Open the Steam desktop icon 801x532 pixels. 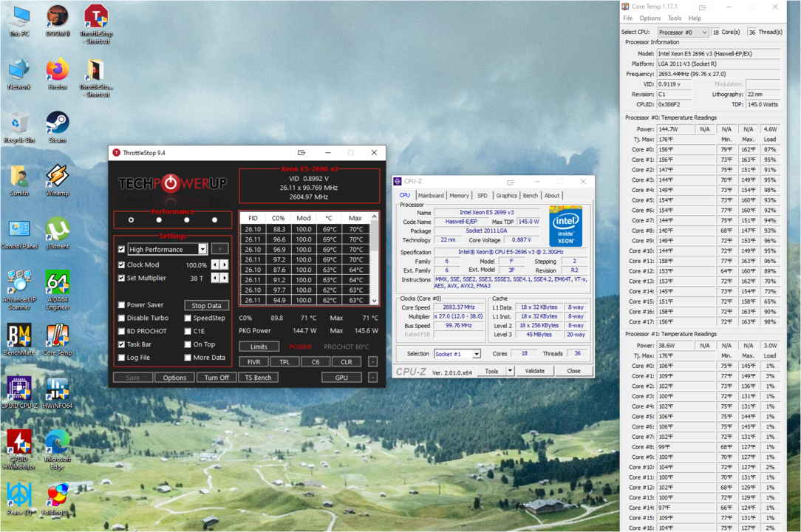(x=57, y=123)
